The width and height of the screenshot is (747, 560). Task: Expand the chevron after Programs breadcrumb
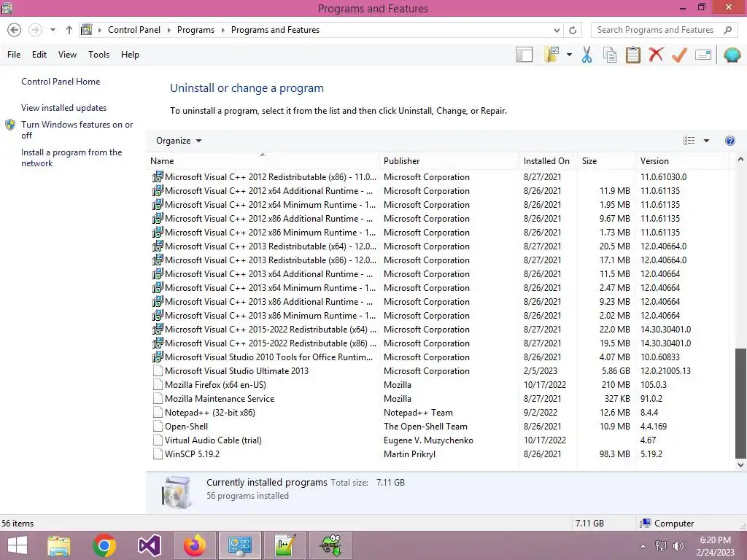[x=222, y=30]
